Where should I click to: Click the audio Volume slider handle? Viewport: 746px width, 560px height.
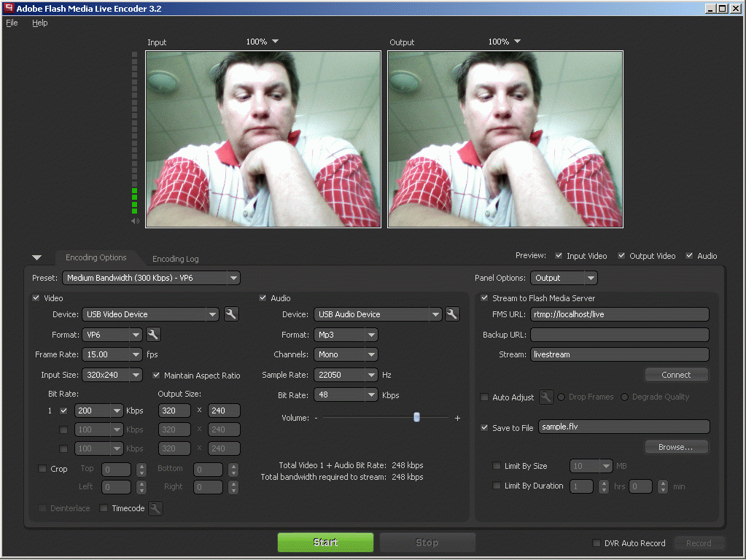click(x=416, y=417)
